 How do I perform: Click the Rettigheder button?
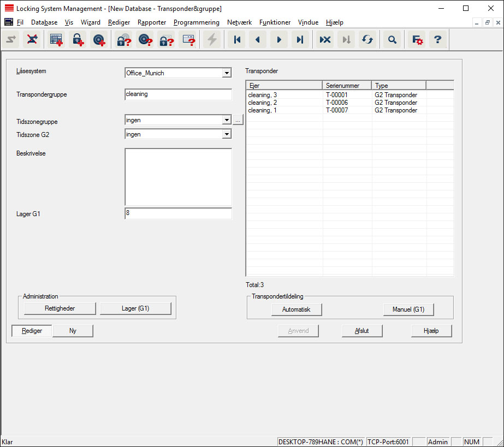tap(60, 309)
